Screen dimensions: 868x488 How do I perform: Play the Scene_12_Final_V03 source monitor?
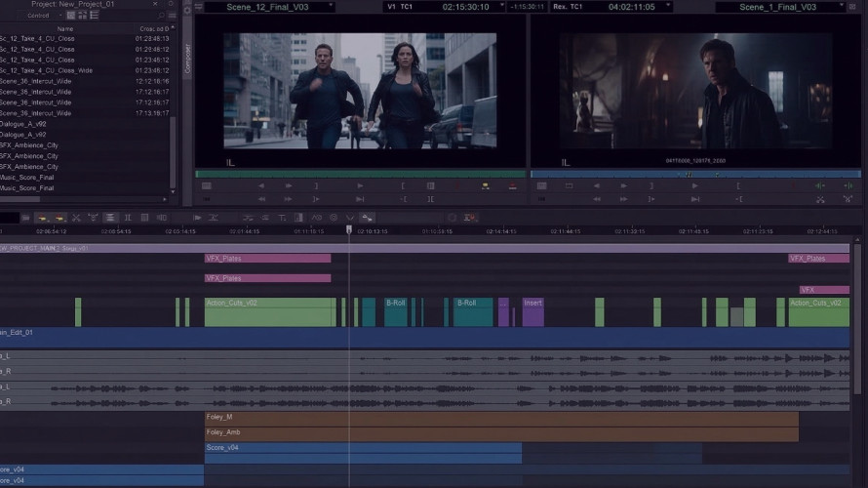(360, 186)
